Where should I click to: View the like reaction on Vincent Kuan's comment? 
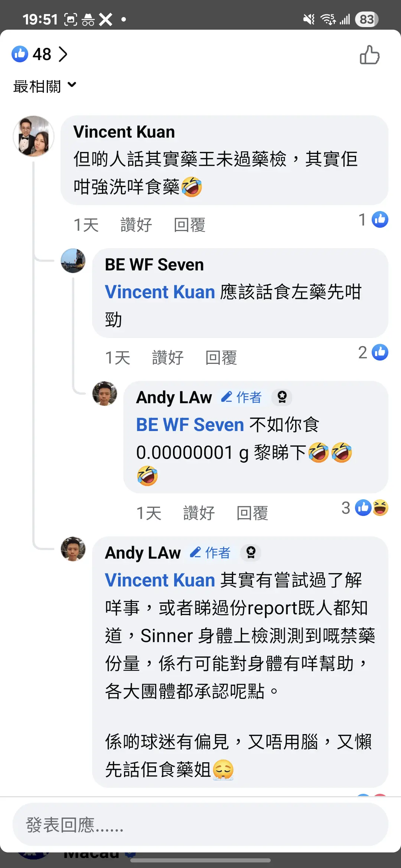click(x=373, y=220)
